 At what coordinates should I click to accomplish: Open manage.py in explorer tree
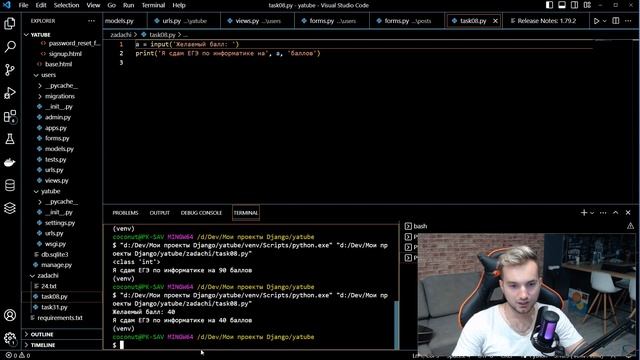click(56, 265)
